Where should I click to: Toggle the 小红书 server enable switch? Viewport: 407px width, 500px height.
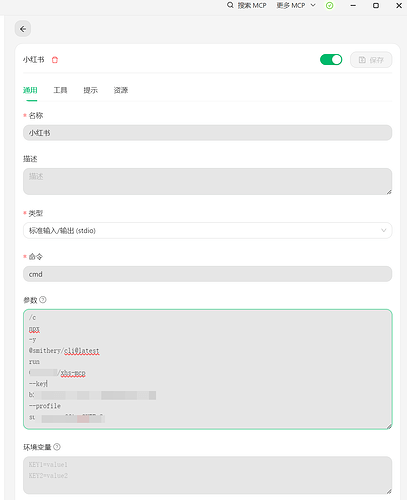[x=331, y=60]
